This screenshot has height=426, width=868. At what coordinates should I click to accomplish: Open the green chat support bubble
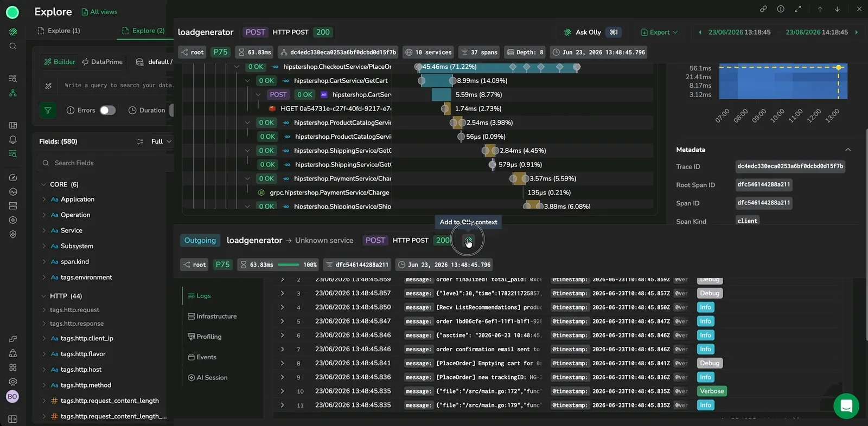point(846,405)
